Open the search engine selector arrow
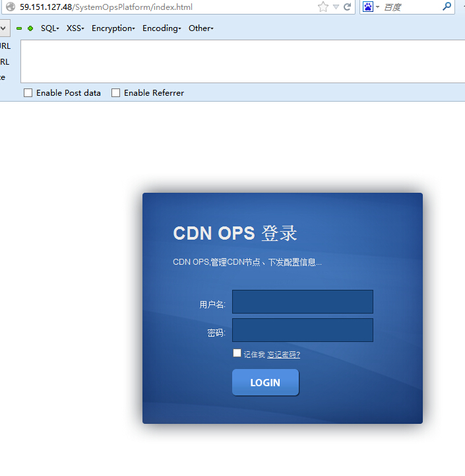Screen dimensions: 465x476 378,7
